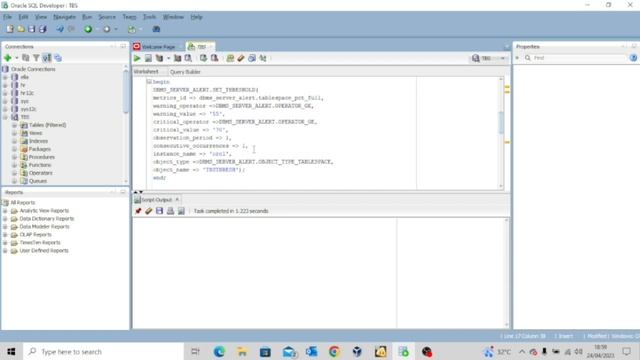Select OLAP Reports in the Reports panel
The height and width of the screenshot is (360, 640).
[x=36, y=235]
